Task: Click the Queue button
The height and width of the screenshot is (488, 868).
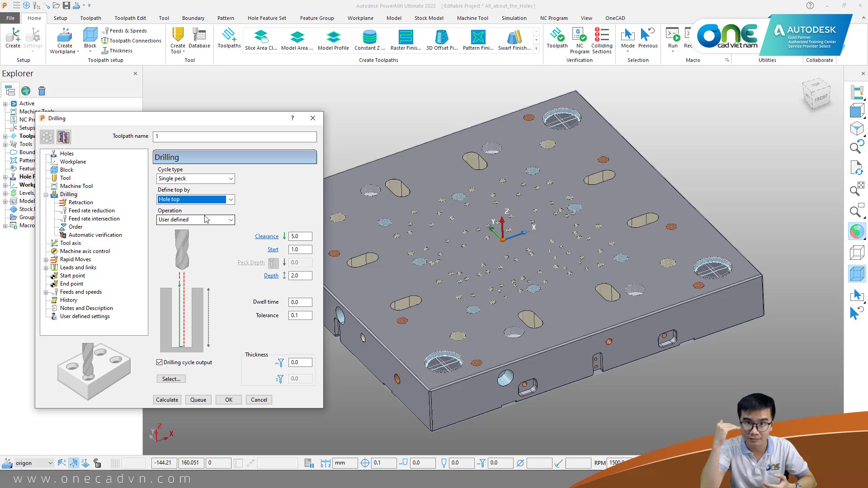Action: (198, 400)
